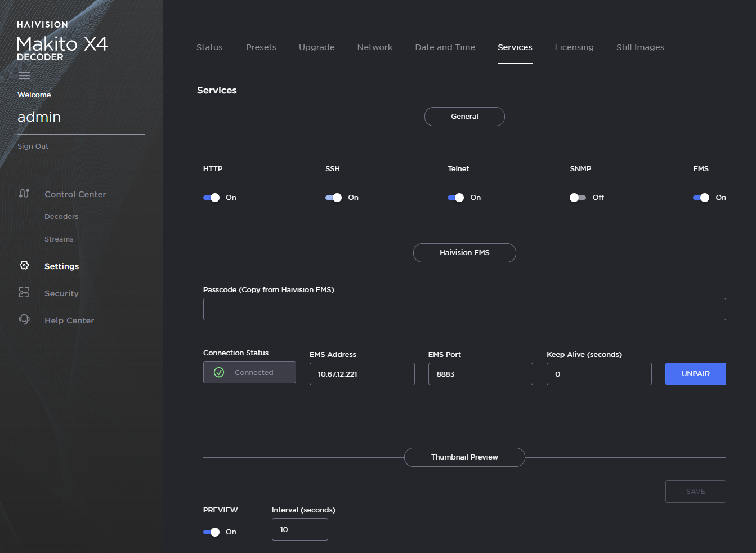Disable the SSH service toggle
This screenshot has height=553, width=756.
click(334, 198)
